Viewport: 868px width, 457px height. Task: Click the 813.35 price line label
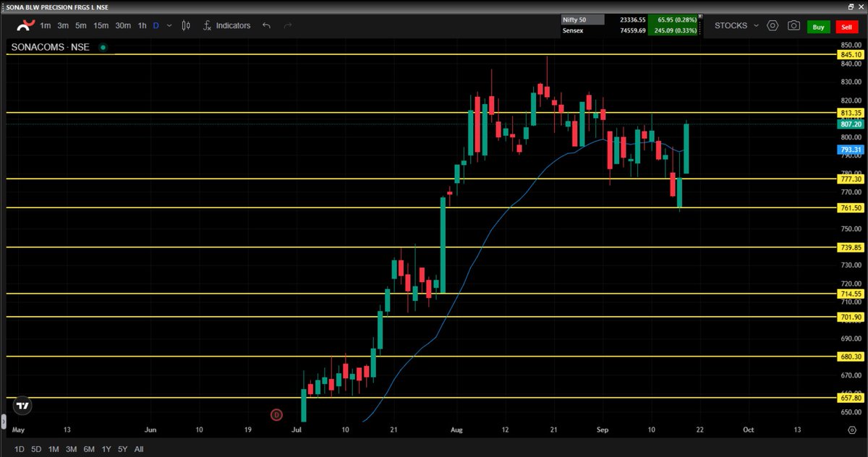(x=851, y=113)
